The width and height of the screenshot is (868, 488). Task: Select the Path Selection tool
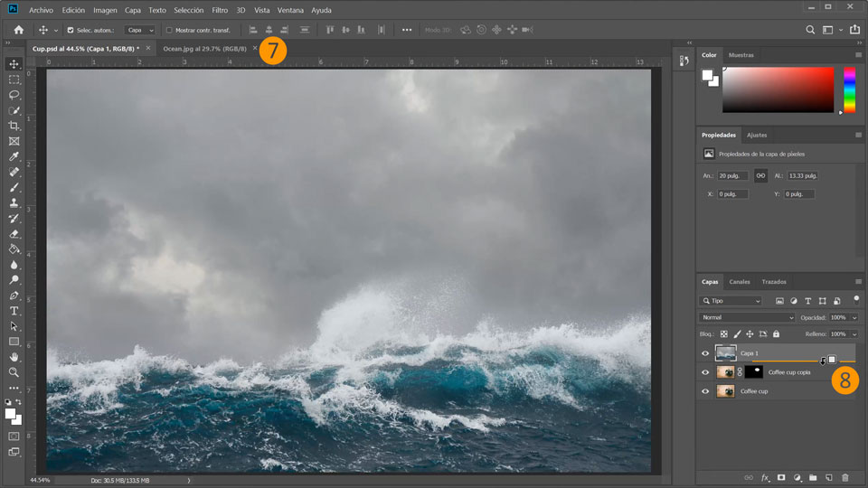(x=14, y=326)
